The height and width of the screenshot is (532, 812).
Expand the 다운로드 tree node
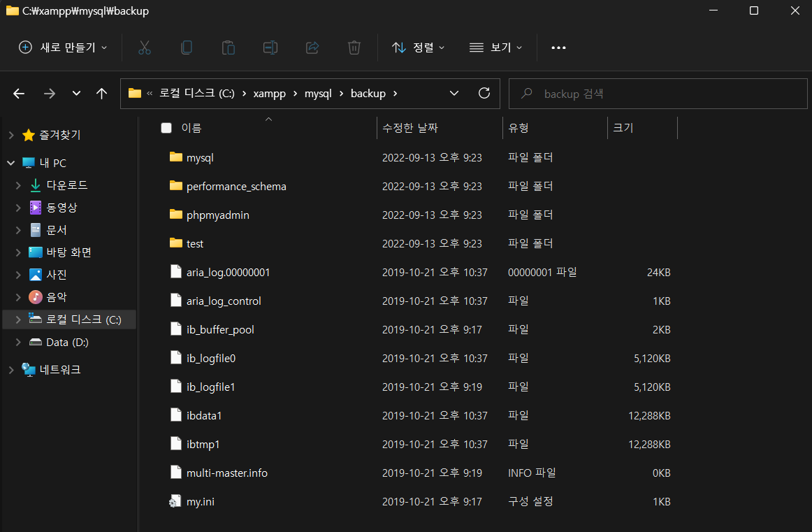(18, 185)
